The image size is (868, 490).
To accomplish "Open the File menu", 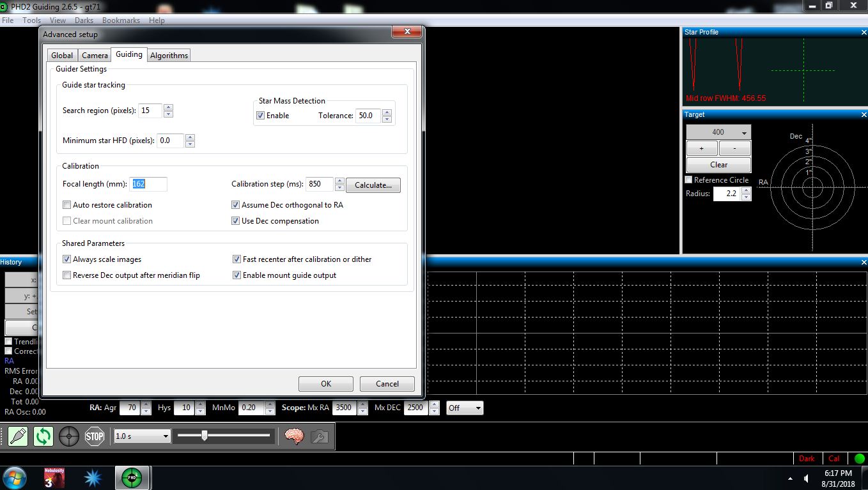I will 8,20.
